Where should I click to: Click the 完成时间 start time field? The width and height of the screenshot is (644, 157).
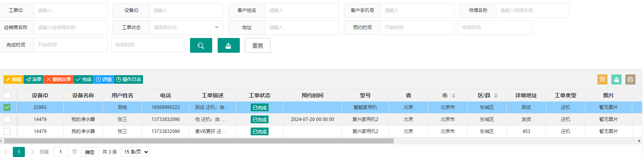[70, 45]
